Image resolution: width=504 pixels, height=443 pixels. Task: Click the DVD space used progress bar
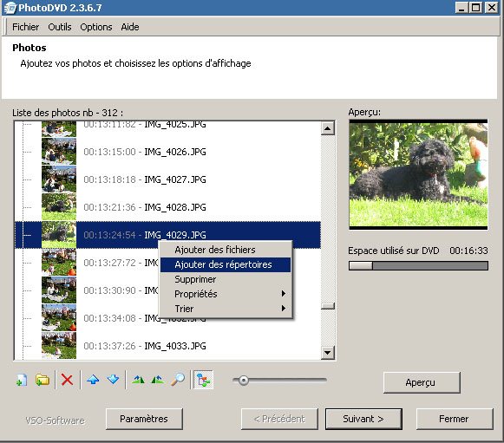pyautogui.click(x=418, y=265)
